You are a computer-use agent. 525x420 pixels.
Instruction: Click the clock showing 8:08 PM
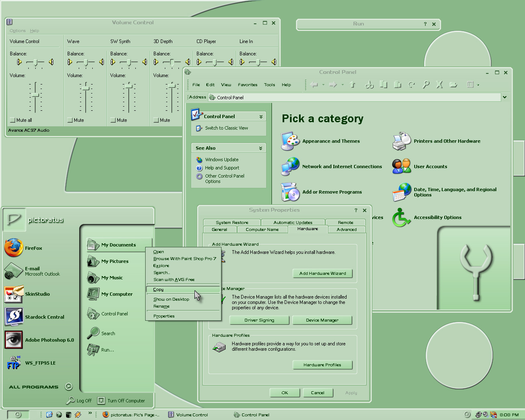coord(509,415)
